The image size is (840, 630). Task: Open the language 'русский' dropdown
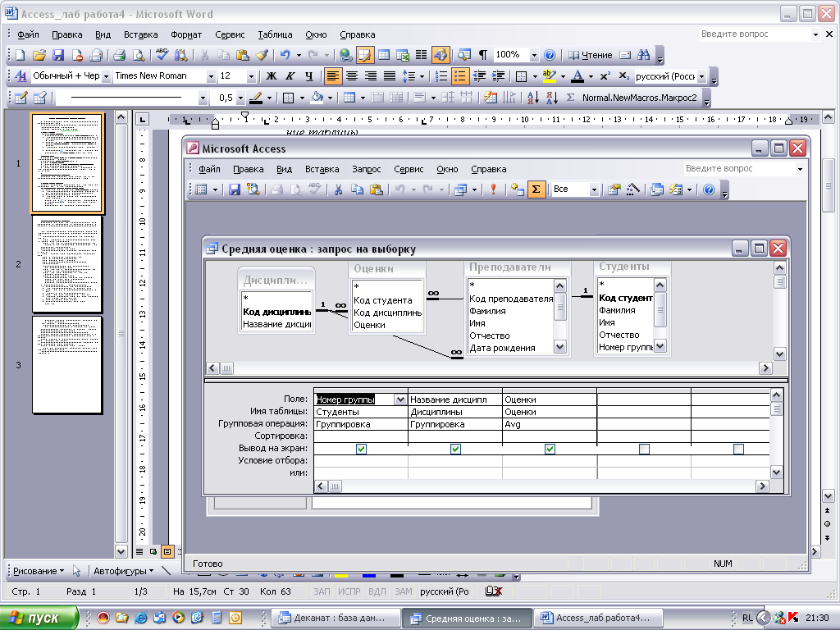[702, 76]
